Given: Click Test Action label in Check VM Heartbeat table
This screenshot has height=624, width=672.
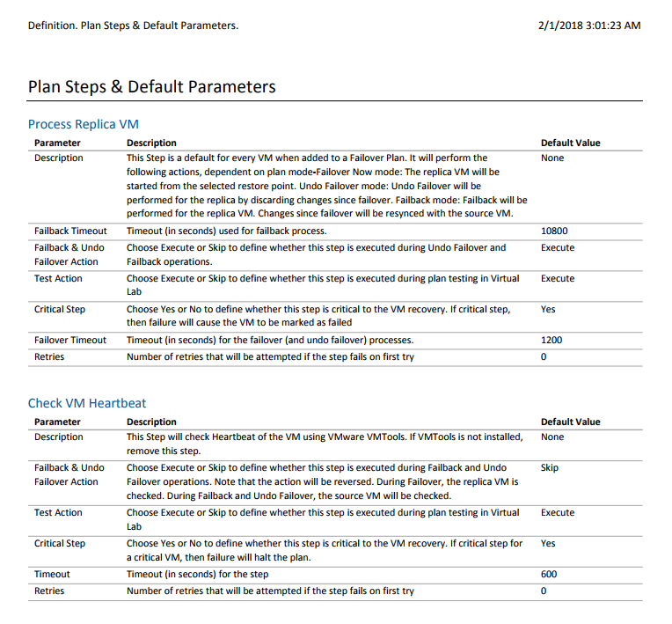Looking at the screenshot, I should [x=58, y=512].
